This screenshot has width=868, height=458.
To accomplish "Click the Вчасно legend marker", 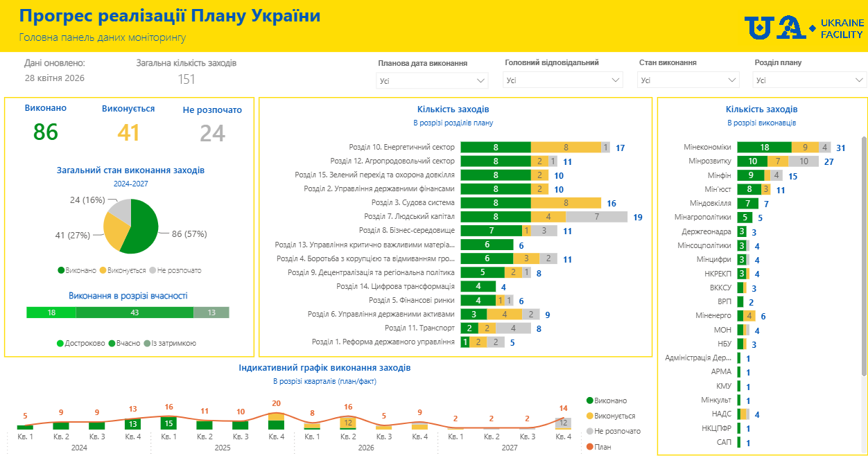I will point(112,343).
